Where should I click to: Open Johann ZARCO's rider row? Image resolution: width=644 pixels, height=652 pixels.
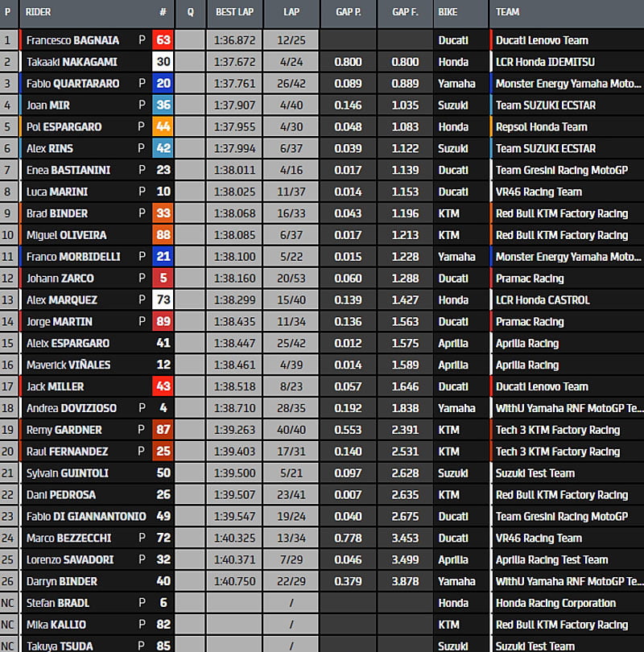click(x=60, y=279)
